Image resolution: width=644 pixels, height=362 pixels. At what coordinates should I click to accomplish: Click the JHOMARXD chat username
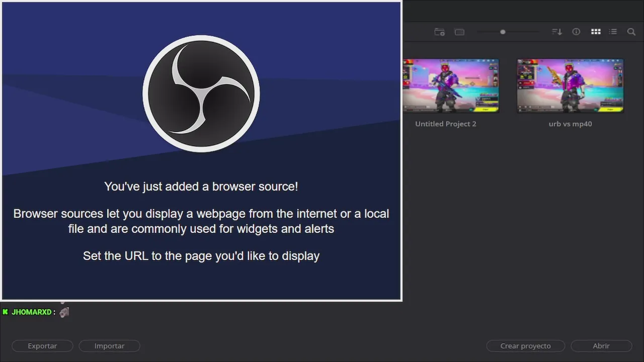pos(32,312)
